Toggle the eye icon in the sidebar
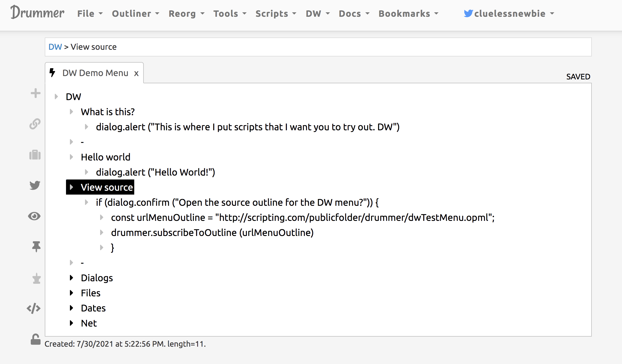622x364 pixels. point(34,216)
